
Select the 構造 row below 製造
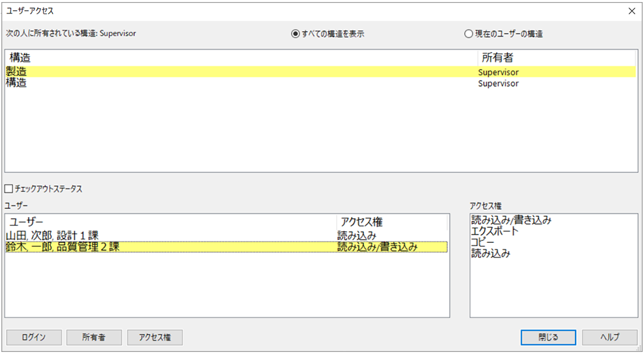321,83
